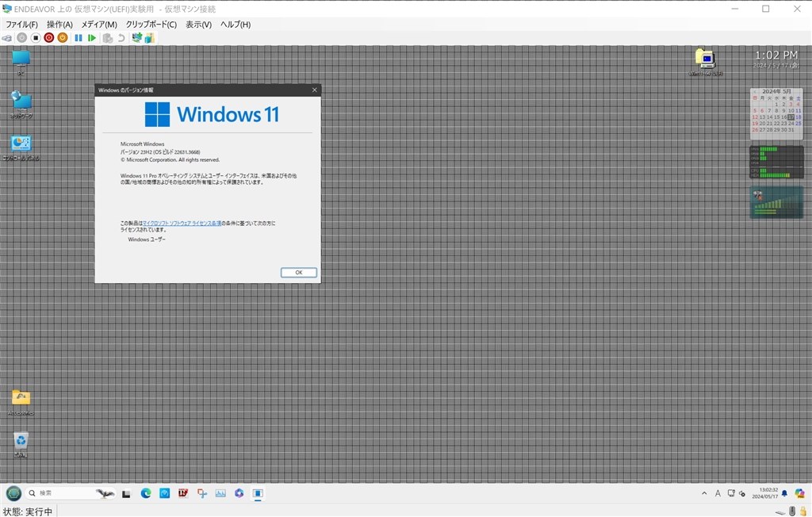Click the lock icon in the host status bar
The width and height of the screenshot is (812, 517).
pyautogui.click(x=803, y=511)
